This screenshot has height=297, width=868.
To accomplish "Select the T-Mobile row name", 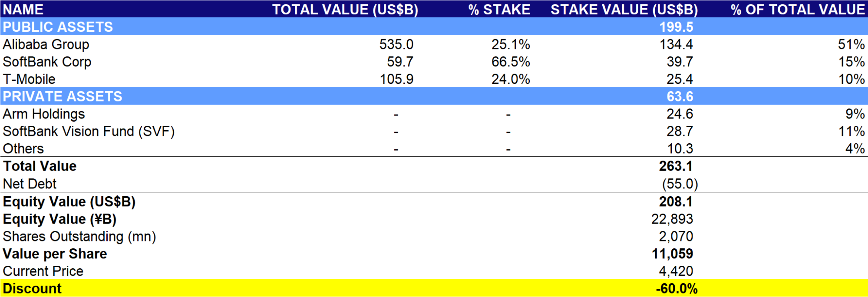I will [x=29, y=79].
